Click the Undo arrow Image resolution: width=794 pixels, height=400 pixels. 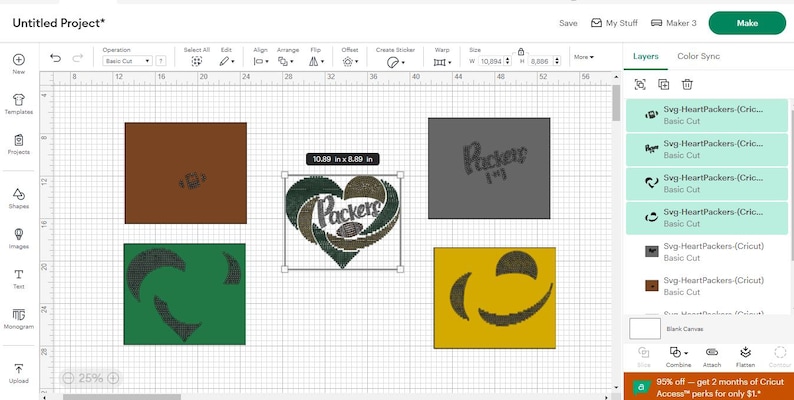tap(55, 58)
